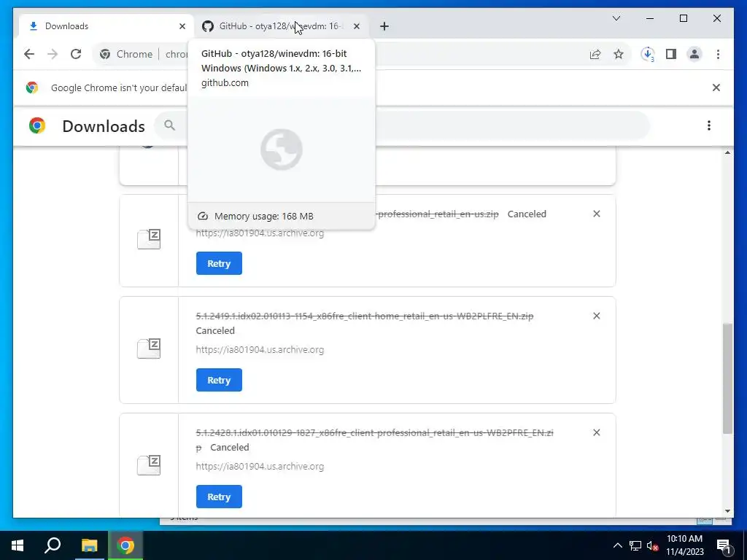747x560 pixels.
Task: Click archive.org URL under WB2PFRE_EN.zip
Action: (260, 466)
